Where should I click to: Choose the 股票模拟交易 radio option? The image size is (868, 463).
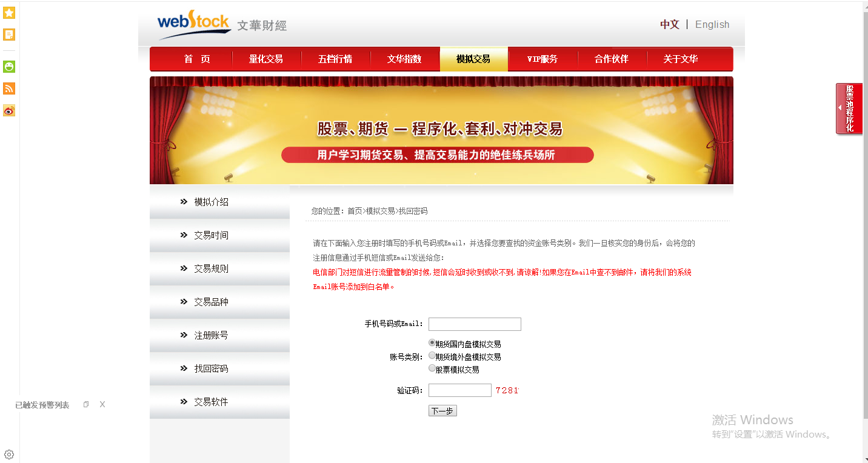[432, 368]
